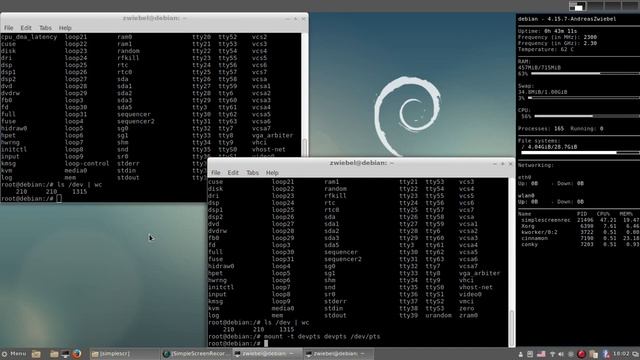Open Edit menu in the back terminal
The width and height of the screenshot is (640, 360).
click(26, 28)
